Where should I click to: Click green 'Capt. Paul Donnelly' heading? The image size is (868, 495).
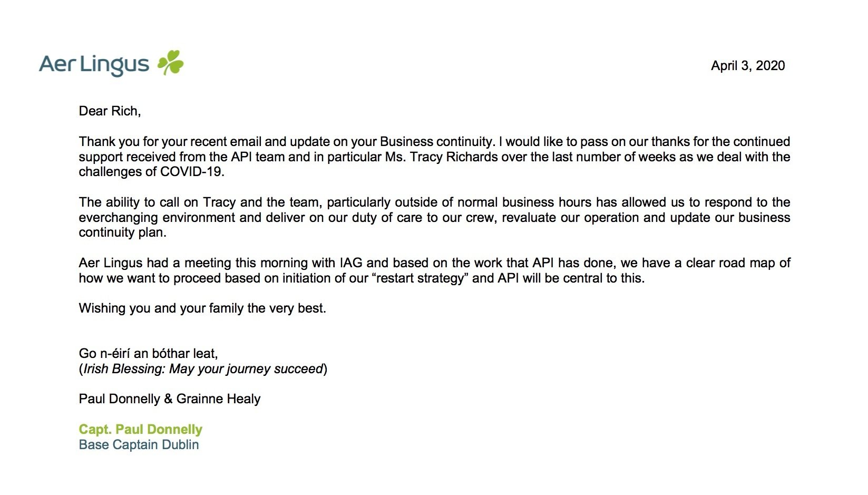(x=141, y=430)
